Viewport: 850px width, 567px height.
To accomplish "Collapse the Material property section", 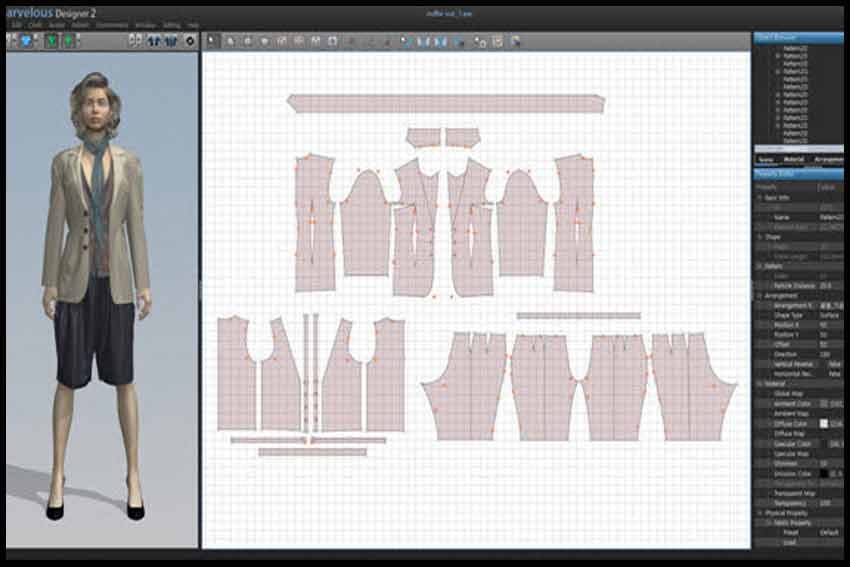I will [x=760, y=383].
